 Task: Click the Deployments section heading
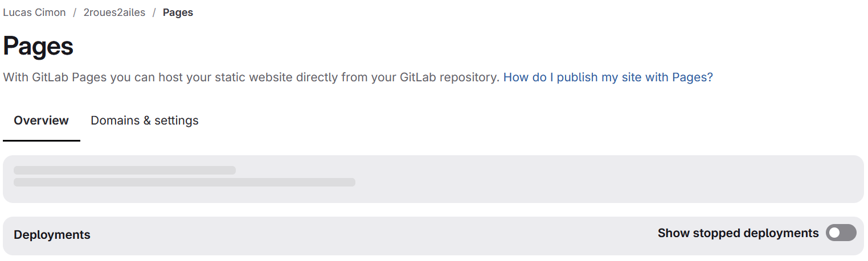coord(52,234)
